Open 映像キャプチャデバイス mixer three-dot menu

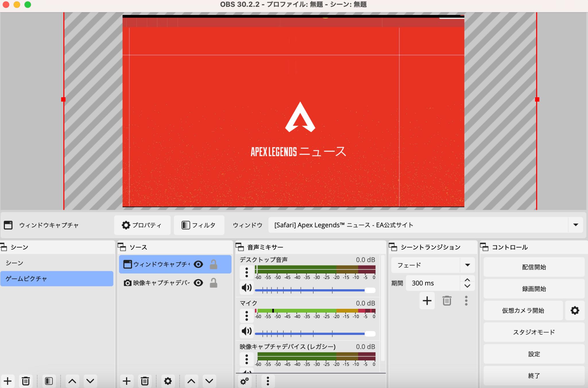coord(247,359)
